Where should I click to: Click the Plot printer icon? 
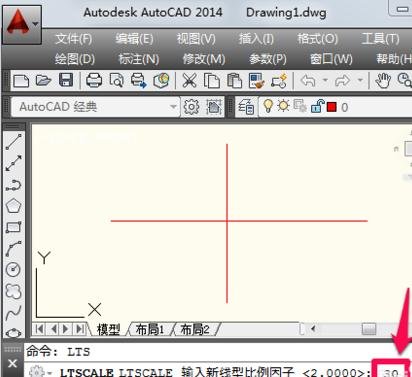[94, 81]
